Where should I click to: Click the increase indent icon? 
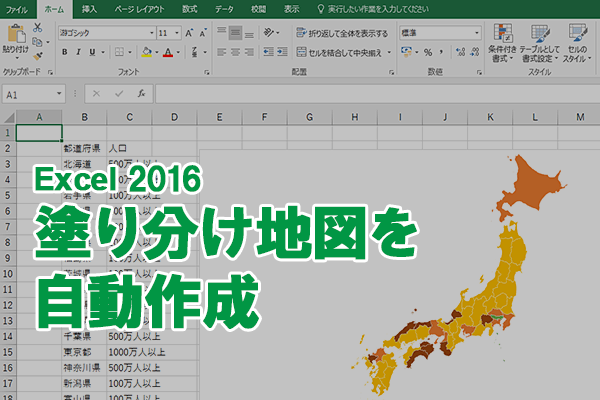pyautogui.click(x=282, y=52)
